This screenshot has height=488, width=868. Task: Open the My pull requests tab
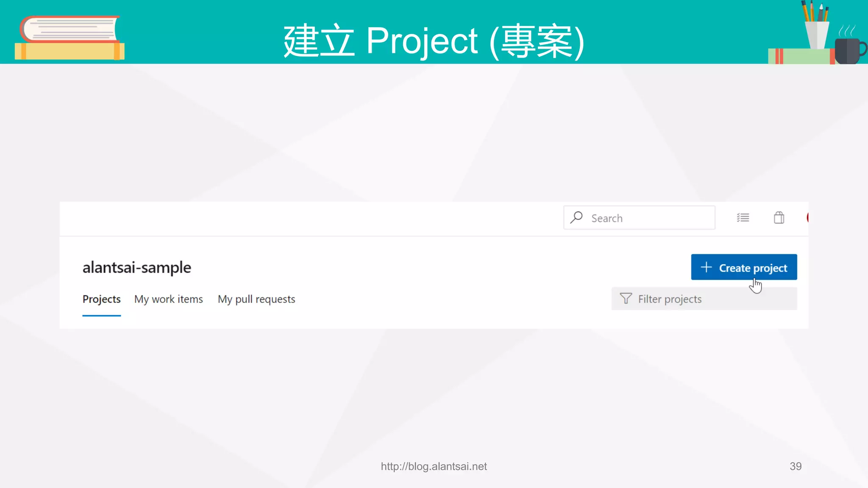(256, 299)
